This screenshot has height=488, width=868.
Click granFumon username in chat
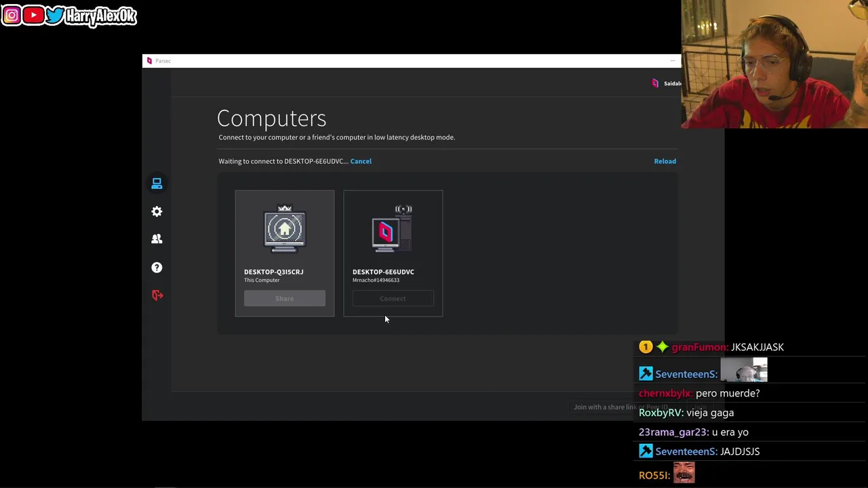pos(698,347)
